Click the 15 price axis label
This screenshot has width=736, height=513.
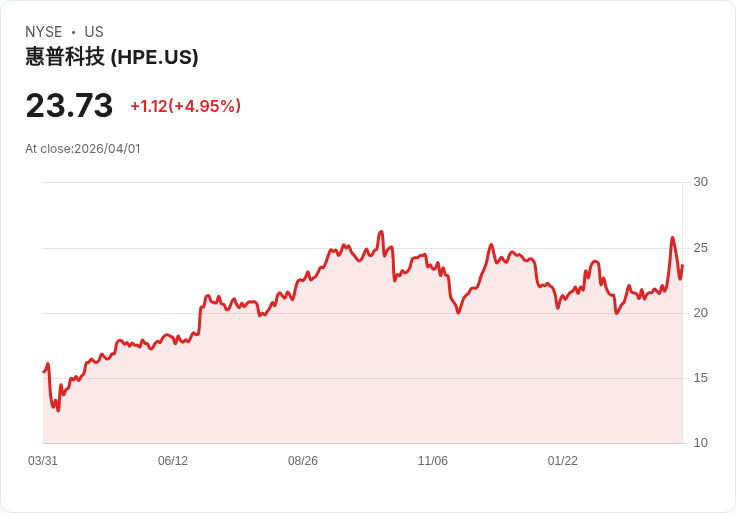pyautogui.click(x=700, y=378)
